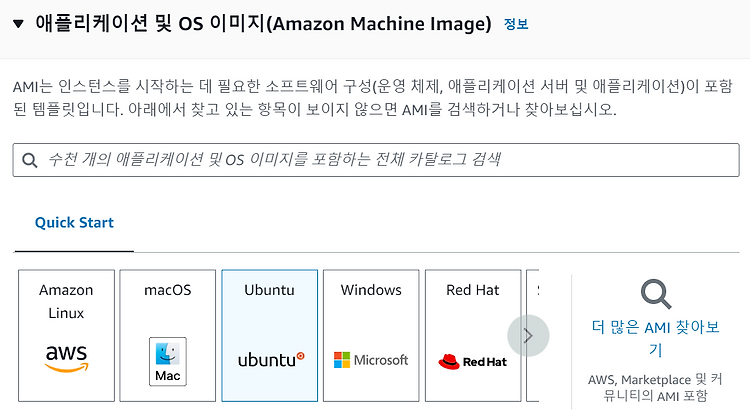The width and height of the screenshot is (750, 415).
Task: Click the search magnifier icon in field
Action: 30,160
